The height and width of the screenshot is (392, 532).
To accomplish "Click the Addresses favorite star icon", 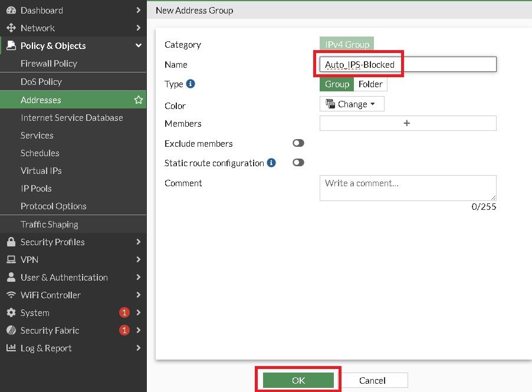I will pos(139,100).
